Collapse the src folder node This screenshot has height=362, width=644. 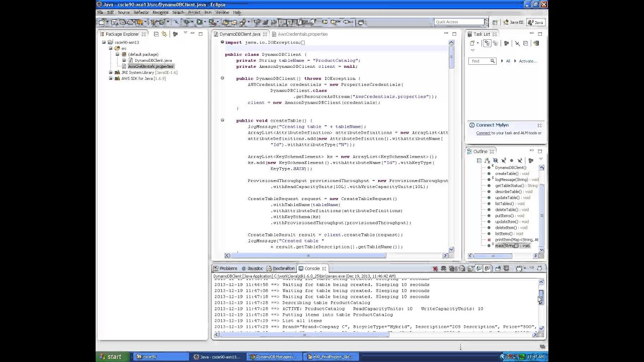pyautogui.click(x=111, y=48)
